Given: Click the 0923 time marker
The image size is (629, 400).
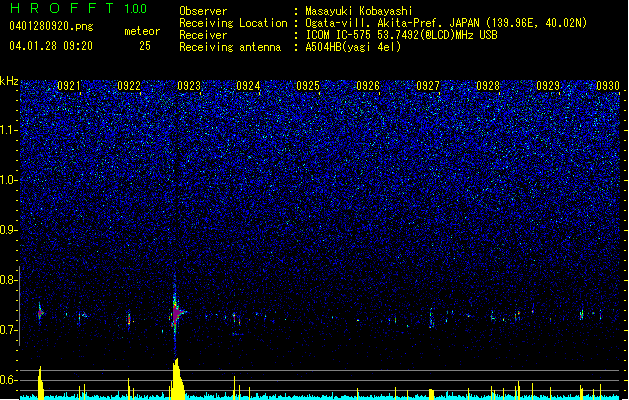Looking at the screenshot, I should coord(189,86).
